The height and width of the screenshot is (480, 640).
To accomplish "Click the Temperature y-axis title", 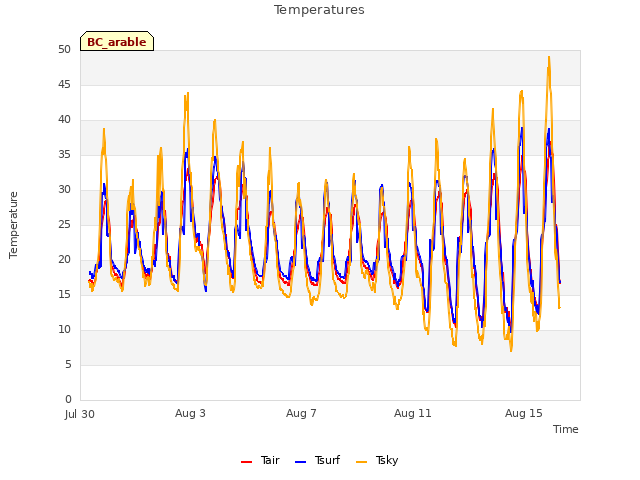I will (13, 225).
